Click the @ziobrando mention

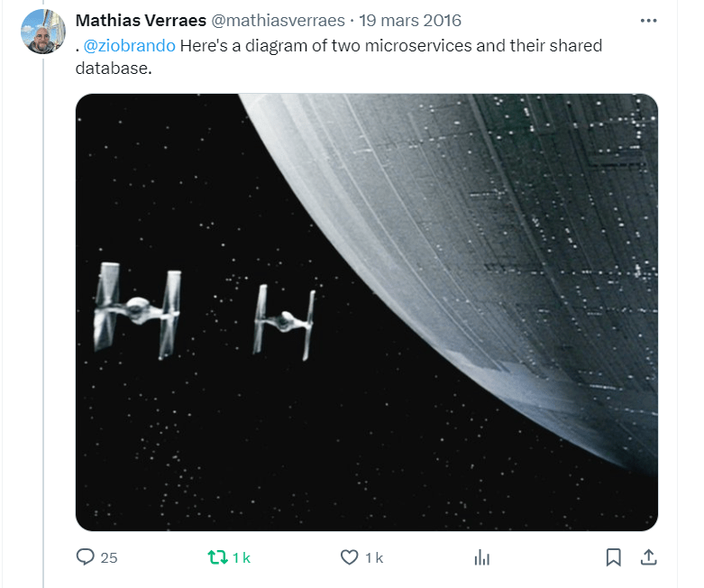point(129,46)
